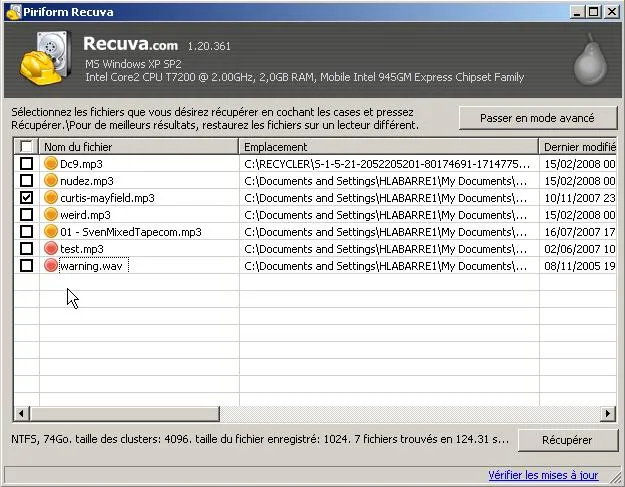Viewport: 625px width, 487px height.
Task: Click the Piriform pear logo
Action: 590,60
